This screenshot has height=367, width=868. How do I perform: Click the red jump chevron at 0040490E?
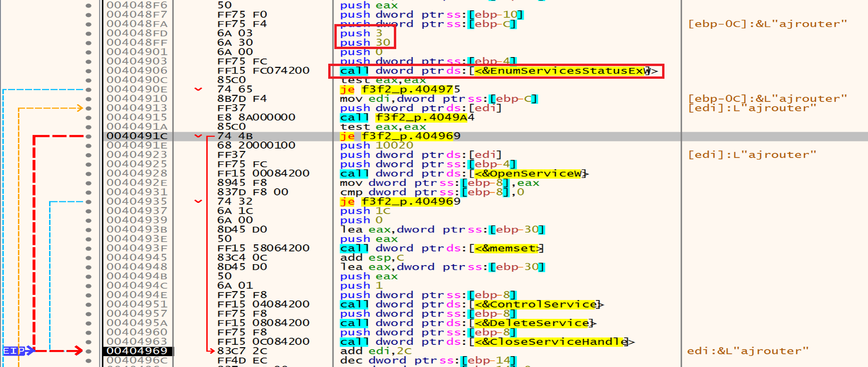[198, 89]
